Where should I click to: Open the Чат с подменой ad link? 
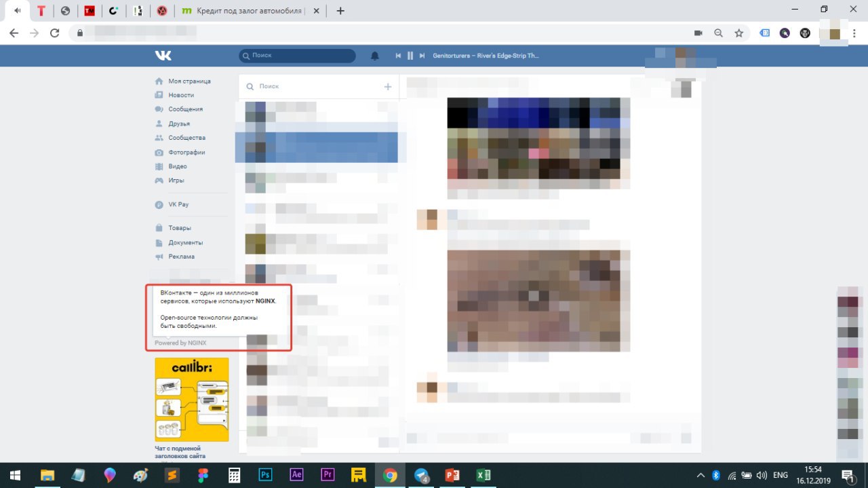click(x=178, y=452)
